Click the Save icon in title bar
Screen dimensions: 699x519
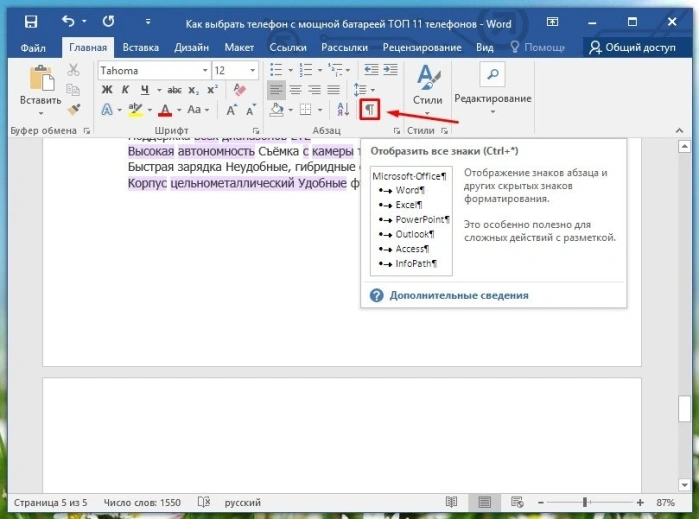[x=31, y=21]
